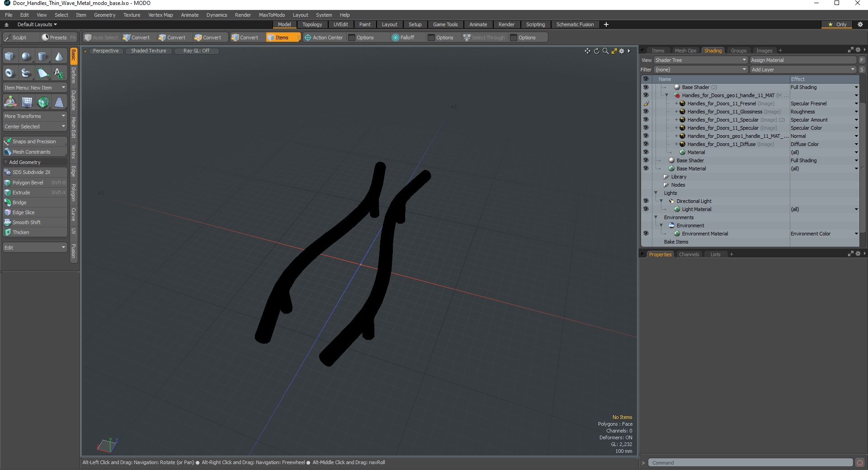Image resolution: width=868 pixels, height=470 pixels.
Task: Click the Shaded Texture viewport style button
Action: (149, 51)
